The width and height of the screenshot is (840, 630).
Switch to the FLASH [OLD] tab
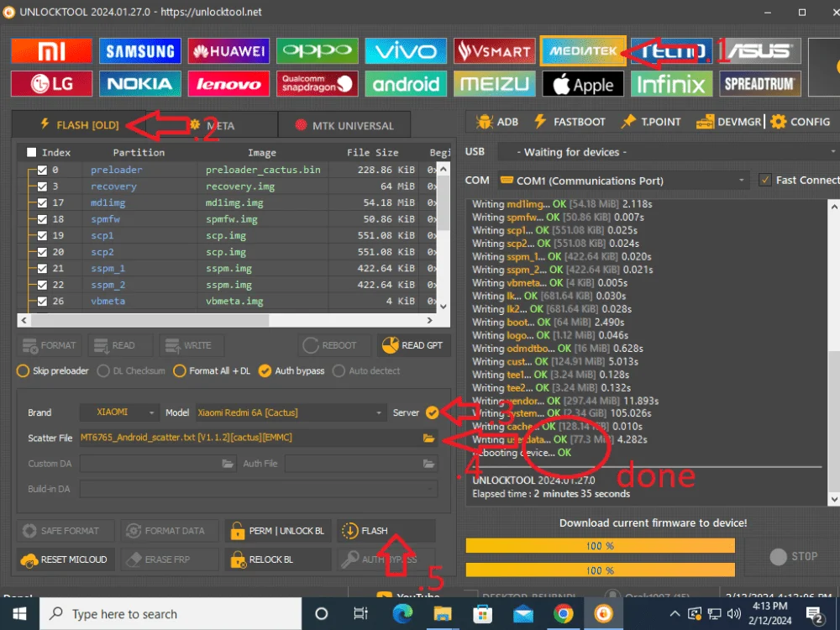click(80, 125)
